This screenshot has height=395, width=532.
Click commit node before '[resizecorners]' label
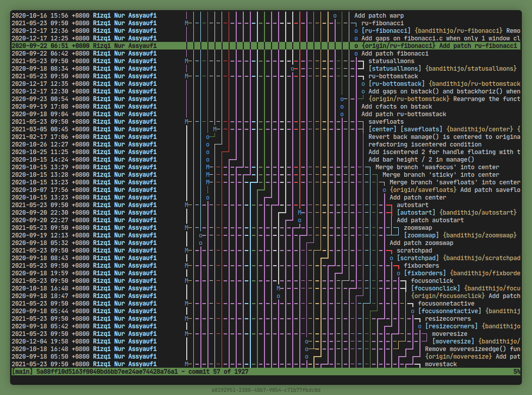(419, 326)
